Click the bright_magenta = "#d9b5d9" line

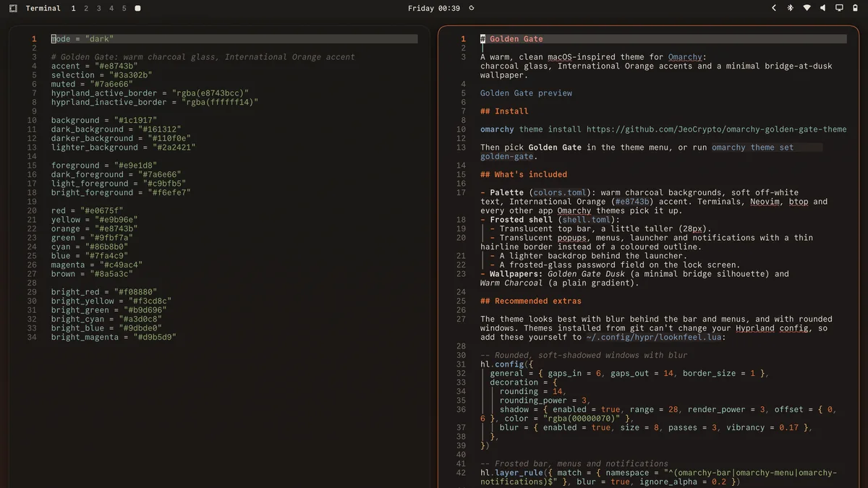[114, 337]
